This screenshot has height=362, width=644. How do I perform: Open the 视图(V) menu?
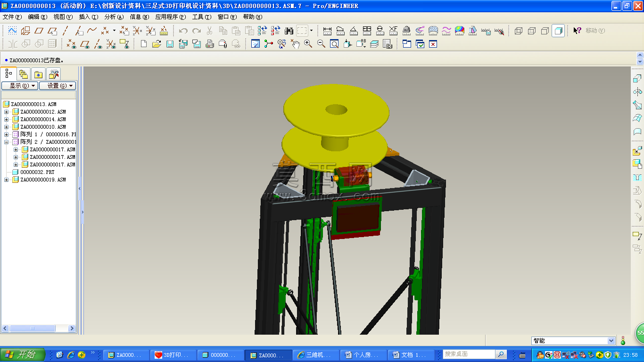[63, 16]
